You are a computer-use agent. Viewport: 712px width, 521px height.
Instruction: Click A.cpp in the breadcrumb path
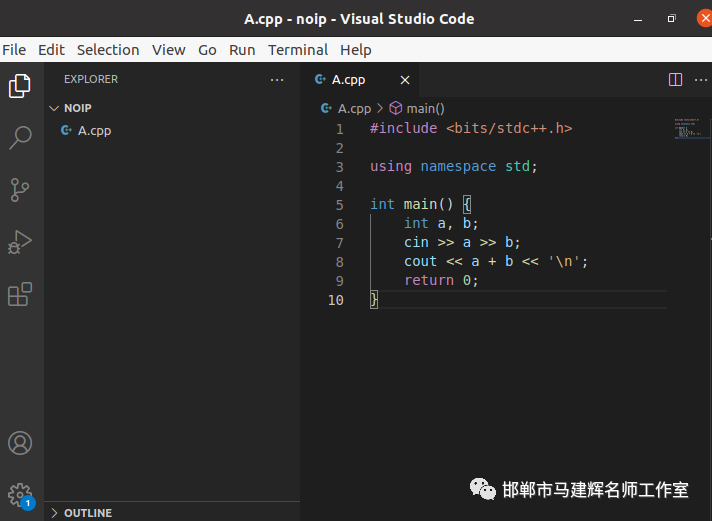[354, 109]
